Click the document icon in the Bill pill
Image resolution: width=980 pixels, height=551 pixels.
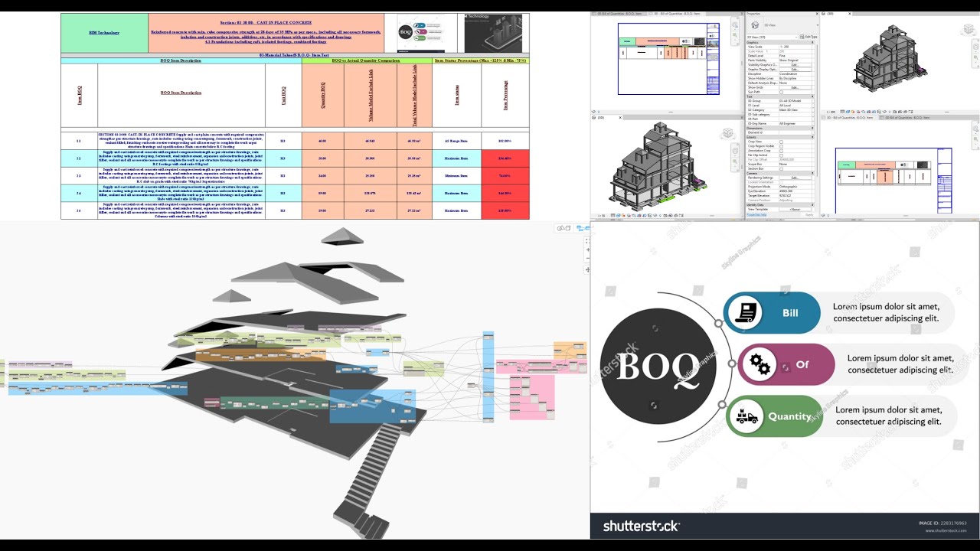click(744, 312)
